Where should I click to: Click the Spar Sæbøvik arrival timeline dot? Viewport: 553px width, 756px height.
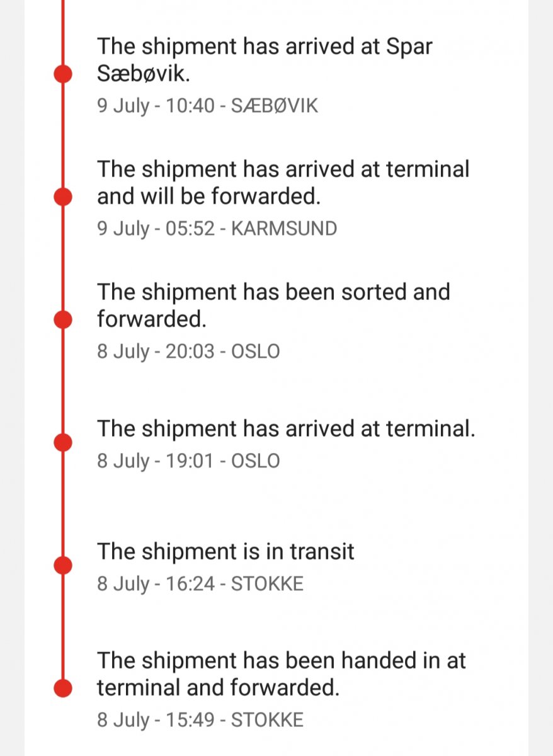(x=63, y=74)
